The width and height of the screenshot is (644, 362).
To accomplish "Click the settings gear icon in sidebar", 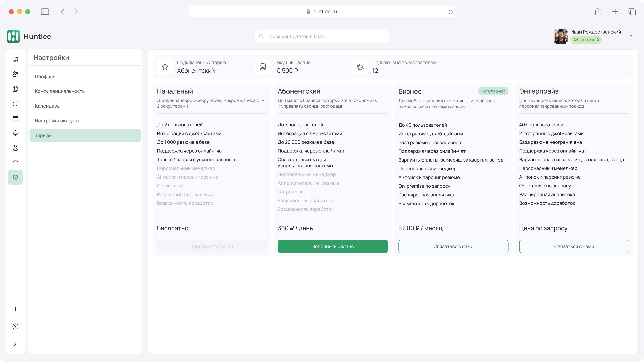I will [15, 177].
